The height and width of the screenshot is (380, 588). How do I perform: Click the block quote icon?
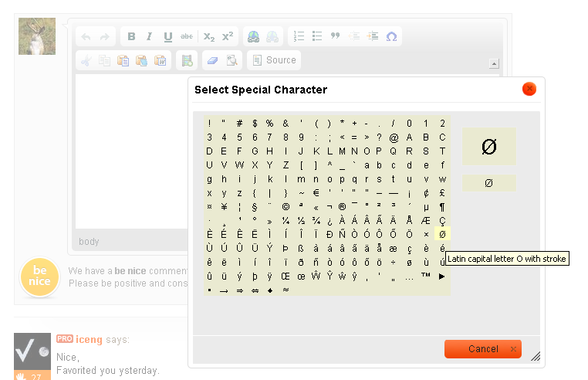click(x=336, y=36)
